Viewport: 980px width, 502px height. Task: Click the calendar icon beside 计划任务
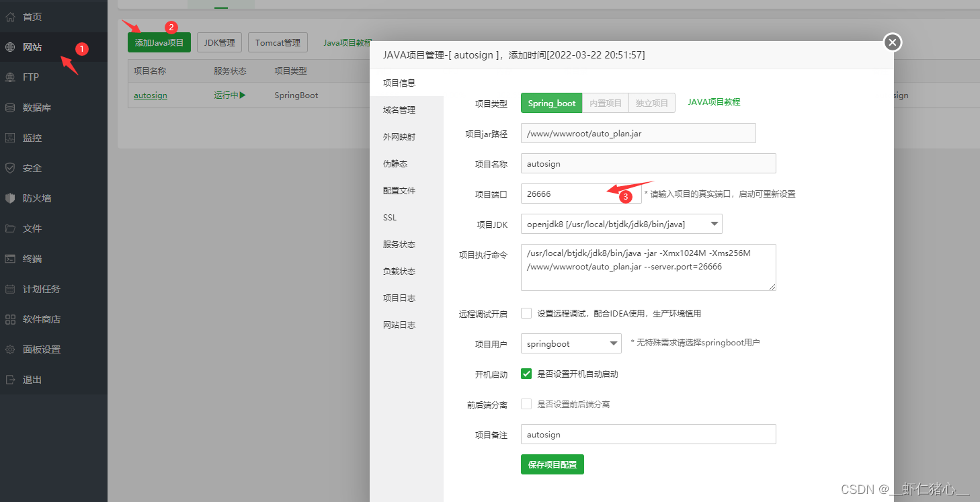click(x=10, y=289)
